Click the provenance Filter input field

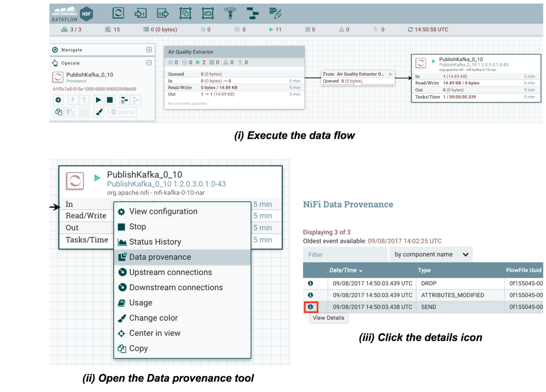pyautogui.click(x=345, y=254)
